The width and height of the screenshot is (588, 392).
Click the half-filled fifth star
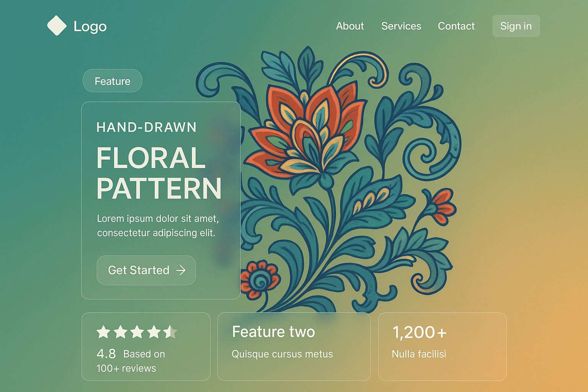[x=170, y=332]
